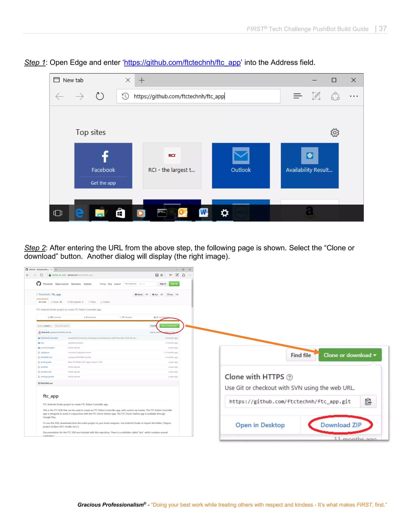Click "39 commits" in repository stats
The image size is (411, 532).
54,317
